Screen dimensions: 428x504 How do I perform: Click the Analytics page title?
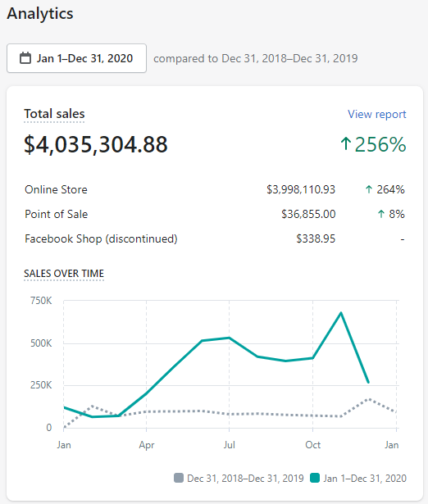tap(40, 13)
